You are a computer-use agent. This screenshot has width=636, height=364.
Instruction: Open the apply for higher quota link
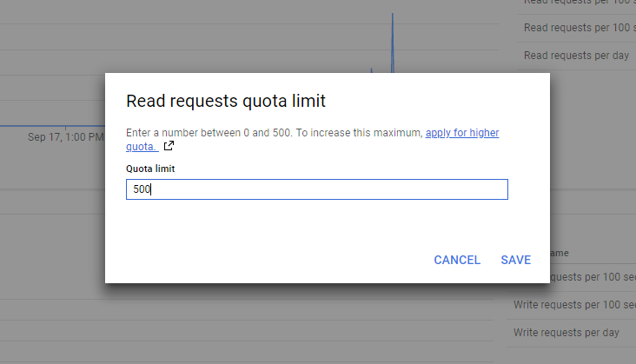pos(461,133)
